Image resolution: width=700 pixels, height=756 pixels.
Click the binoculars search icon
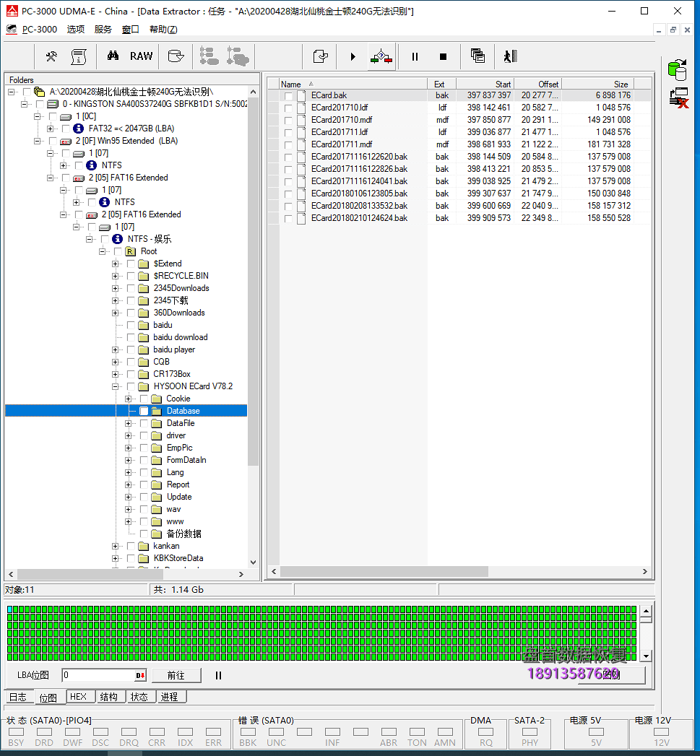click(x=113, y=56)
